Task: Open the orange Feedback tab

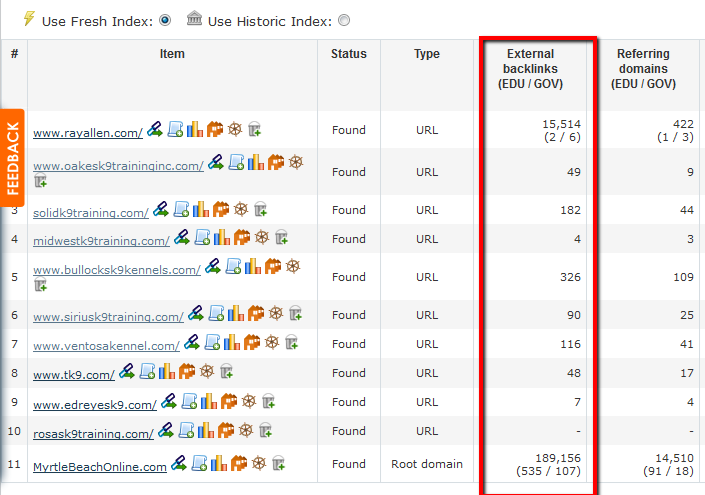Action: (x=12, y=158)
